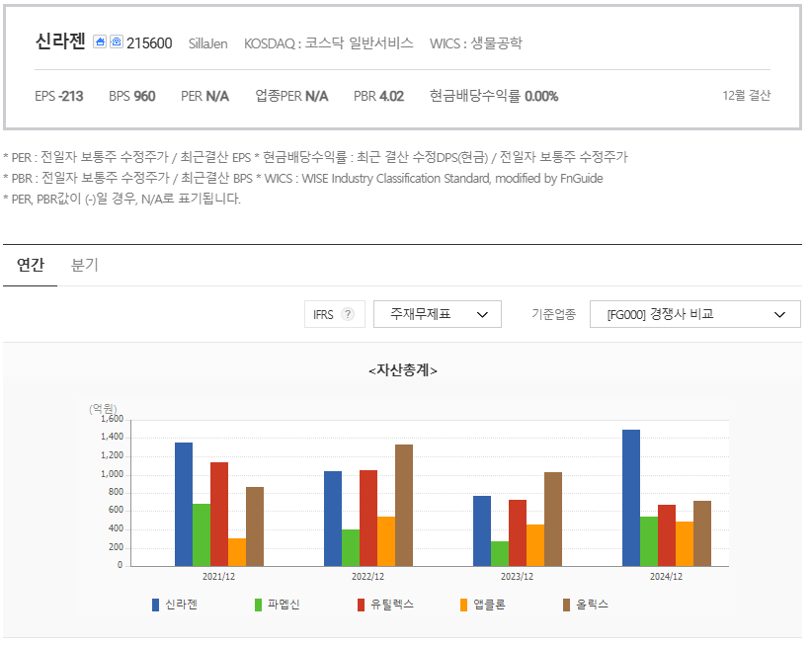Toggle the 앱클론 legend entry
Image resolution: width=812 pixels, height=646 pixels.
[x=483, y=605]
